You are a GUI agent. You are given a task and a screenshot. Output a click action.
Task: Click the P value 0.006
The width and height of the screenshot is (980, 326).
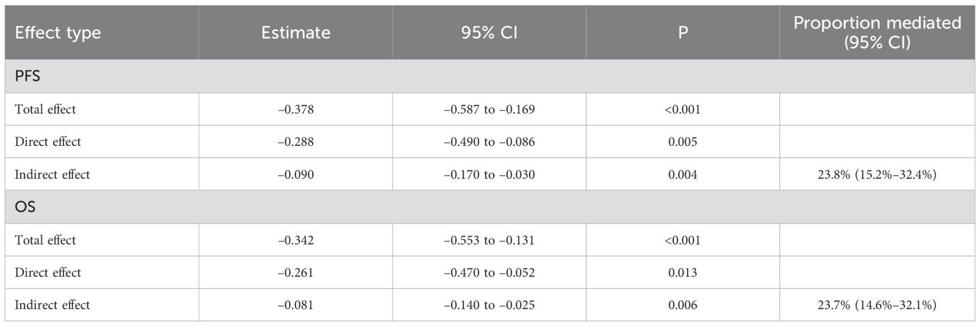683,305
